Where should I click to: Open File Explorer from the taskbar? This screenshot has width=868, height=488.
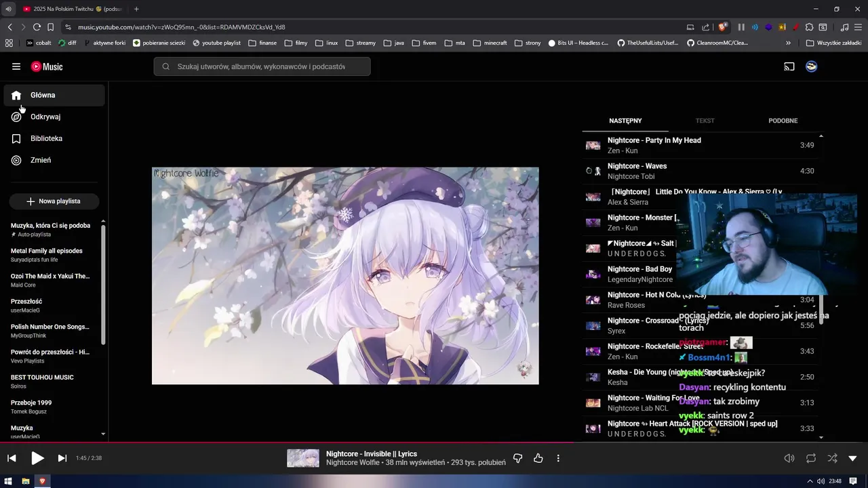pyautogui.click(x=26, y=481)
